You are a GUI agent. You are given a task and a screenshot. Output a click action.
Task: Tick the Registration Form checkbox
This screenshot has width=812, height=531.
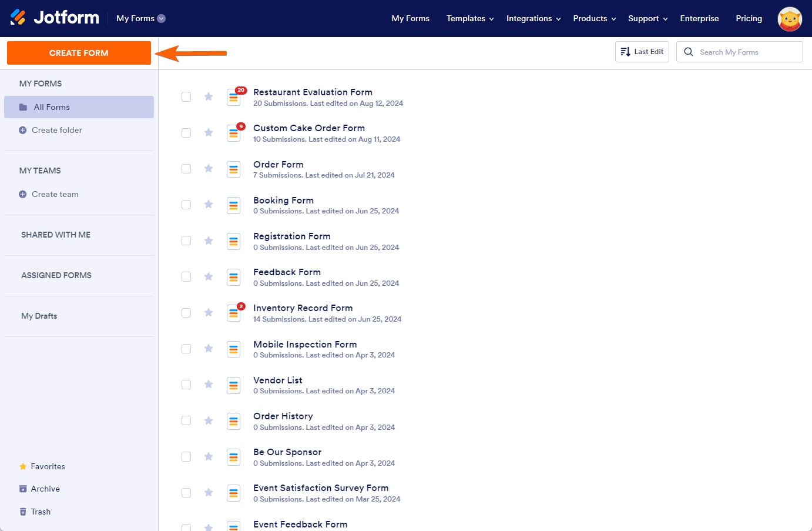[186, 241]
